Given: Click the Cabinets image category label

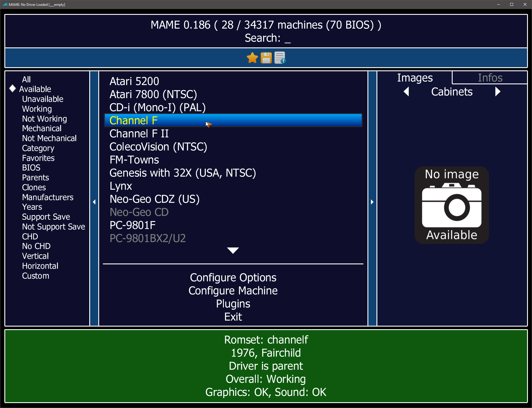Looking at the screenshot, I should click(452, 92).
